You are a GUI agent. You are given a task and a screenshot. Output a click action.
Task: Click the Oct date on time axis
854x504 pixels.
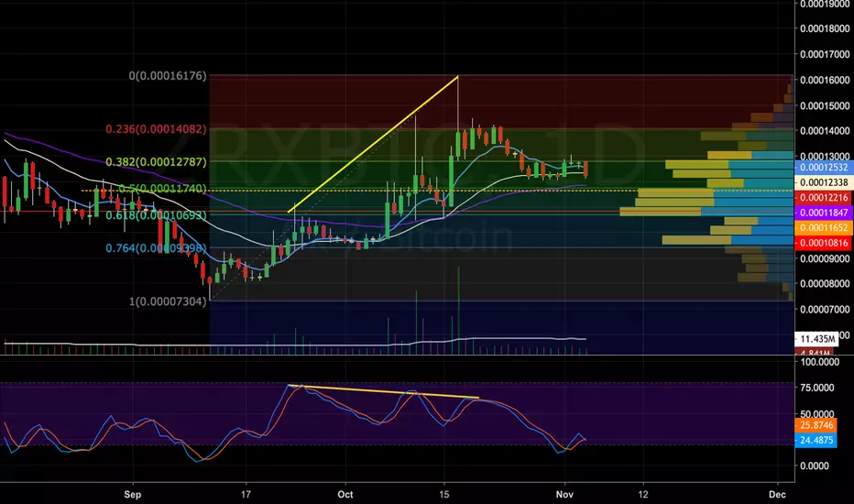[x=345, y=494]
